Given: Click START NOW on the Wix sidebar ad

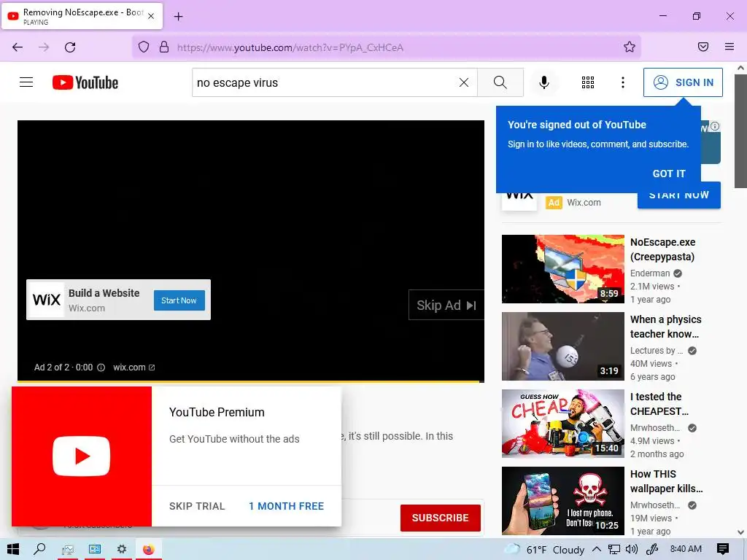Looking at the screenshot, I should (x=679, y=195).
